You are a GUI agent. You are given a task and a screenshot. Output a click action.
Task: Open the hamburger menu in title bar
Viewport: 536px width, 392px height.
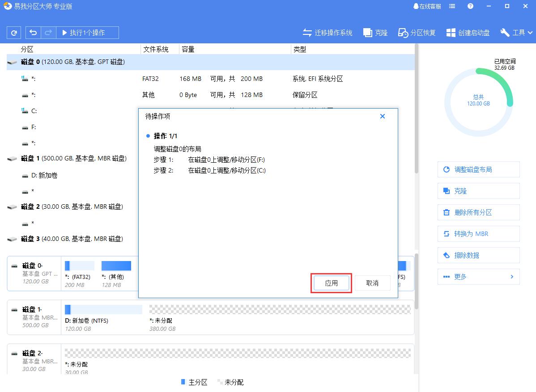[452, 6]
